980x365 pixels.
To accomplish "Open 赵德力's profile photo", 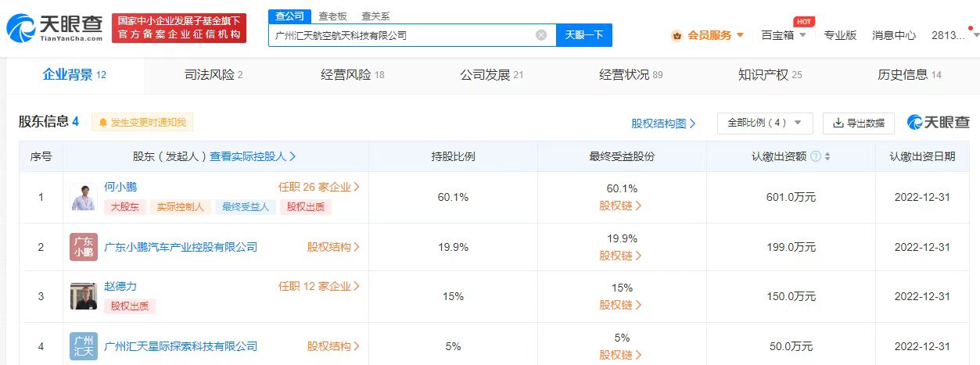I will 84,296.
